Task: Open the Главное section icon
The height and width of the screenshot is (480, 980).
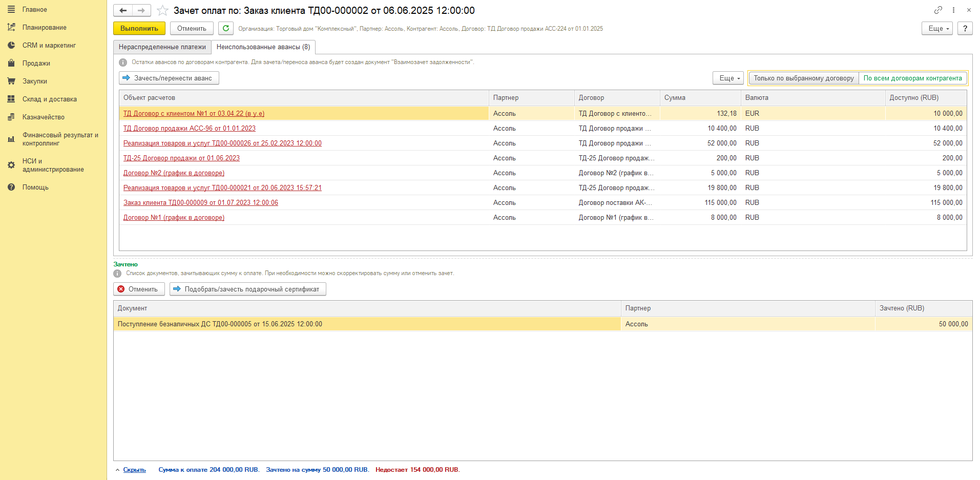Action: 11,10
